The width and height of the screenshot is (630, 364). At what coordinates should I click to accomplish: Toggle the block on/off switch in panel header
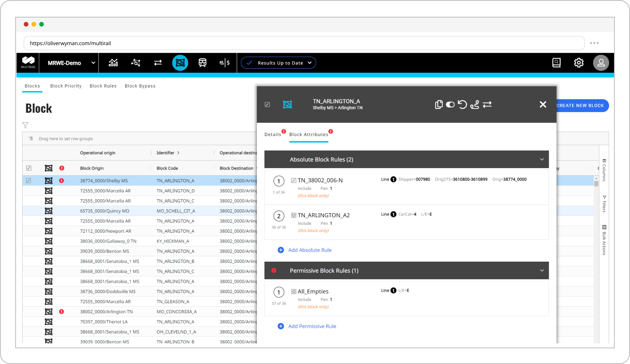point(450,104)
